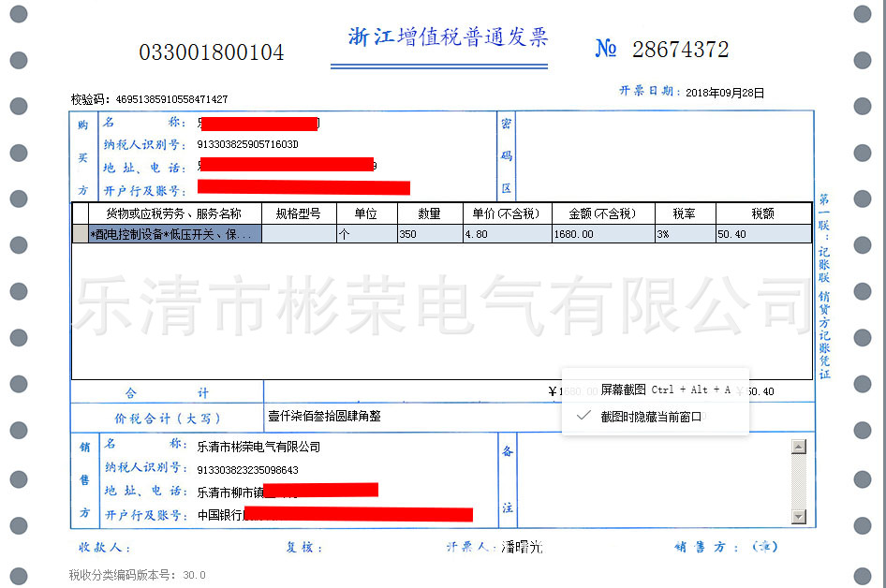Select the 配电控制设备 goods row
Viewport: 886px width, 588px height.
click(x=169, y=233)
